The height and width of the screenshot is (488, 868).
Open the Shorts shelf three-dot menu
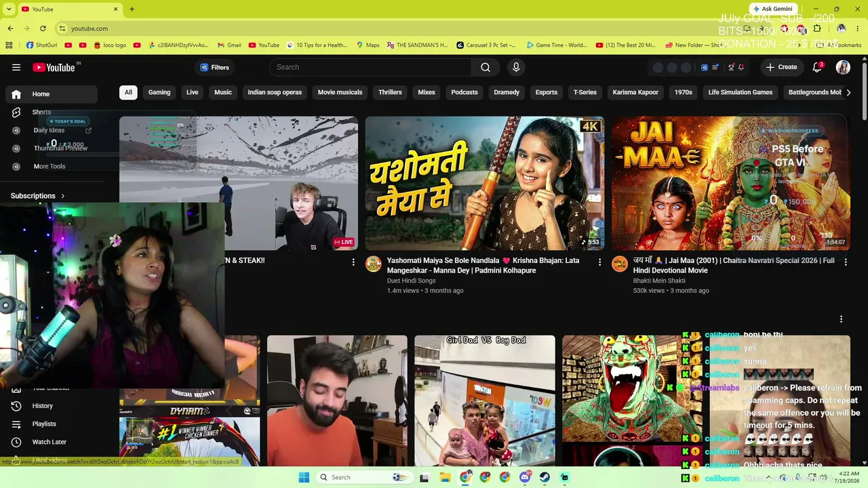[841, 319]
